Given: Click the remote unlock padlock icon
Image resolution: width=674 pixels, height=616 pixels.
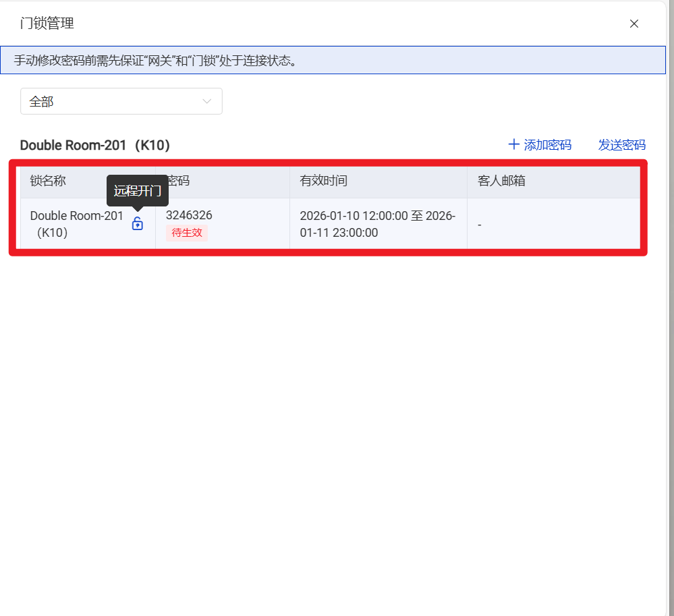Looking at the screenshot, I should tap(137, 224).
